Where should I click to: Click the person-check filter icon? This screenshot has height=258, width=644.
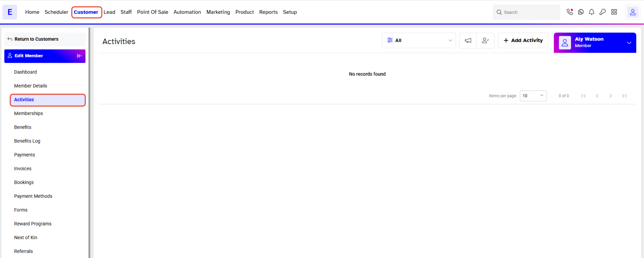[485, 40]
